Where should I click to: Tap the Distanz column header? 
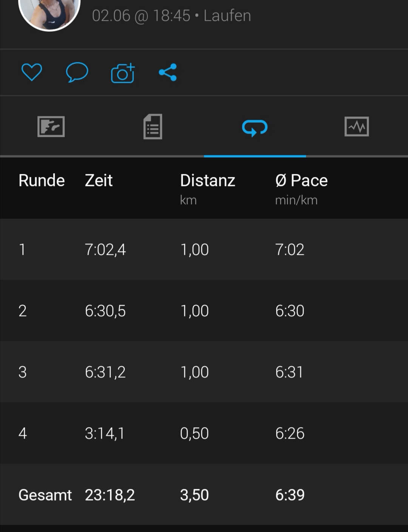click(x=207, y=180)
